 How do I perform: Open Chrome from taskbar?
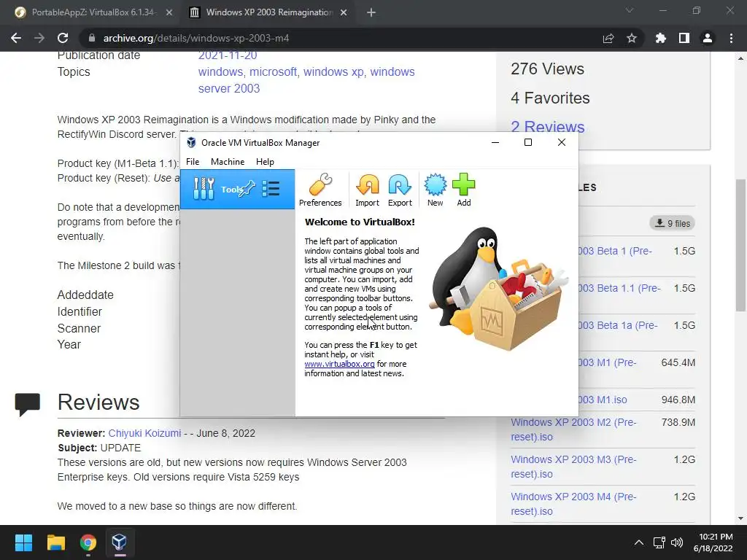click(88, 542)
